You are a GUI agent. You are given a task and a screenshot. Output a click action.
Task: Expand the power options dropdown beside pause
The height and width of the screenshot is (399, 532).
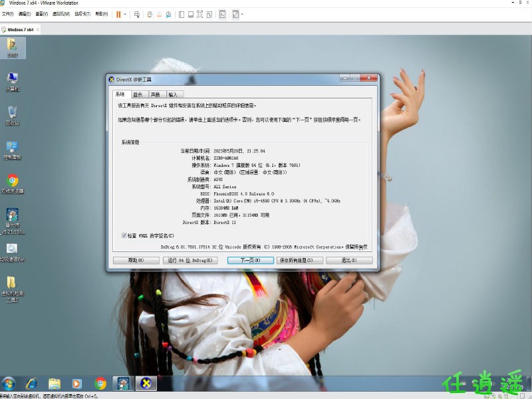(x=125, y=14)
